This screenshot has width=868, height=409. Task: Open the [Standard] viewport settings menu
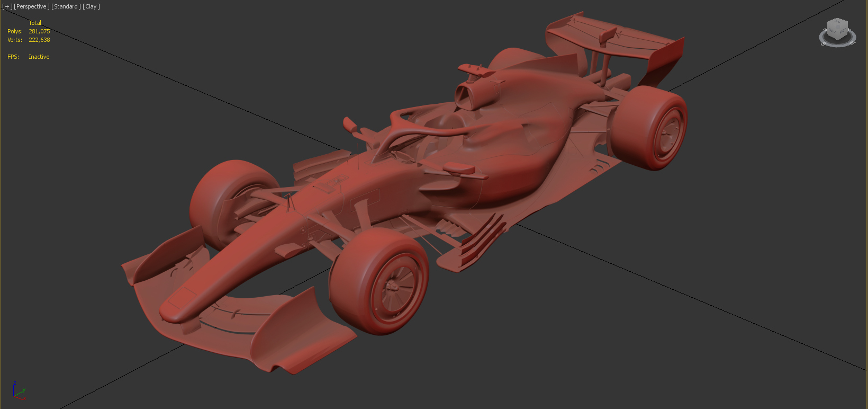pos(66,6)
